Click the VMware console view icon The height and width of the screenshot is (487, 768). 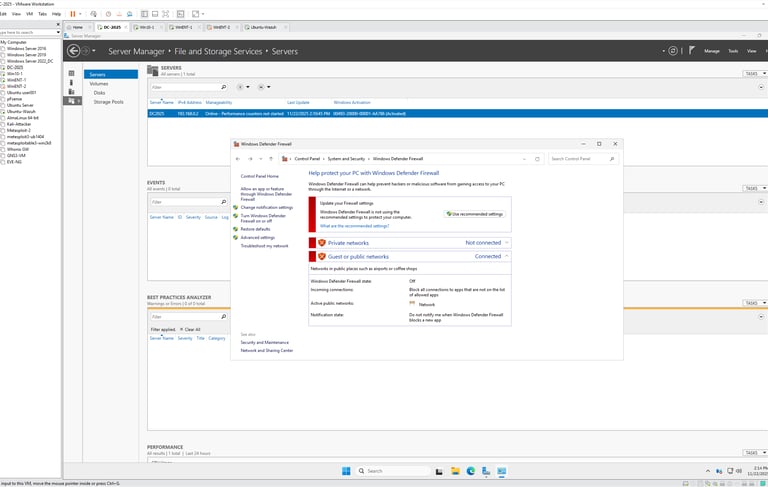pos(180,14)
